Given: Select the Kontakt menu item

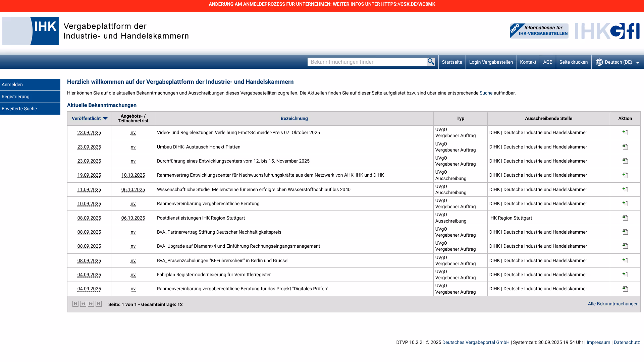Looking at the screenshot, I should click(x=528, y=62).
